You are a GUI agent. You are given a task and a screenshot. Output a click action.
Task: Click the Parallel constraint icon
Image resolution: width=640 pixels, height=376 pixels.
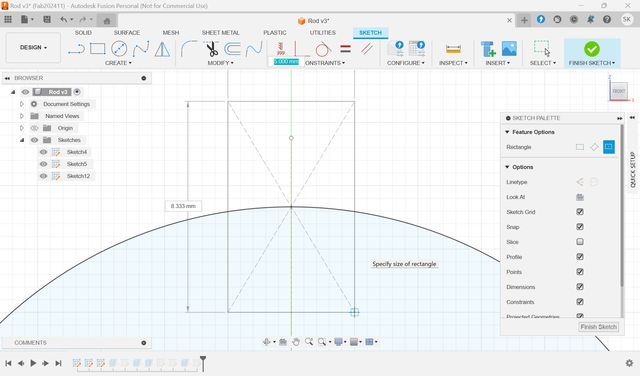(367, 49)
